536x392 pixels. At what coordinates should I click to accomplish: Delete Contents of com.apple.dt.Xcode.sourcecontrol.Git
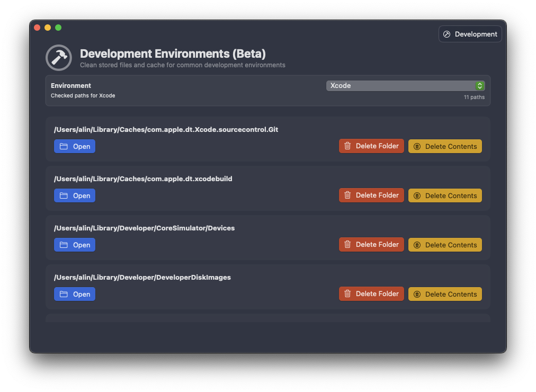(445, 146)
